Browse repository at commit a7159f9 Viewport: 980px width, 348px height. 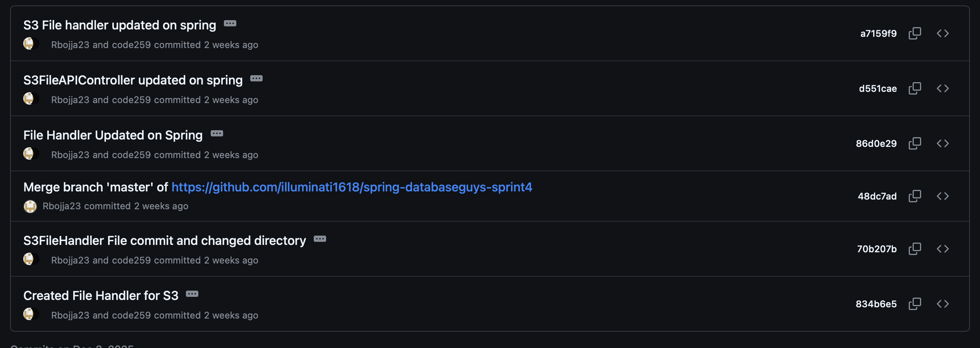click(942, 33)
